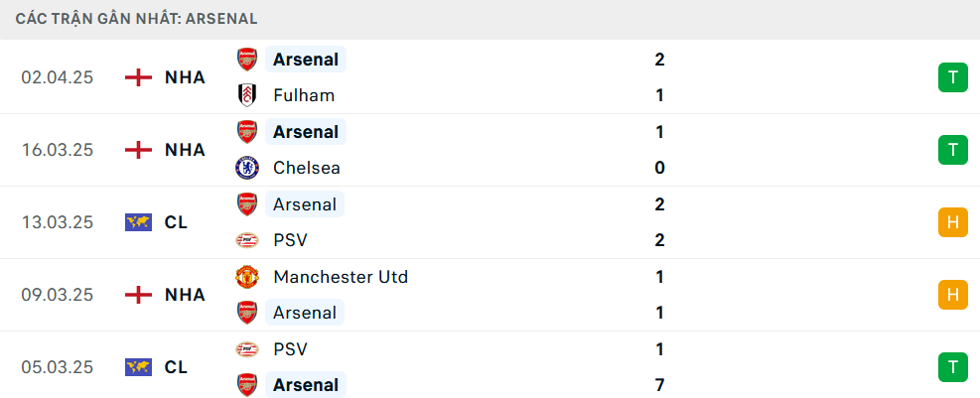This screenshot has width=980, height=398.
Task: Click the Manchester Utd club crest
Action: pos(246,277)
